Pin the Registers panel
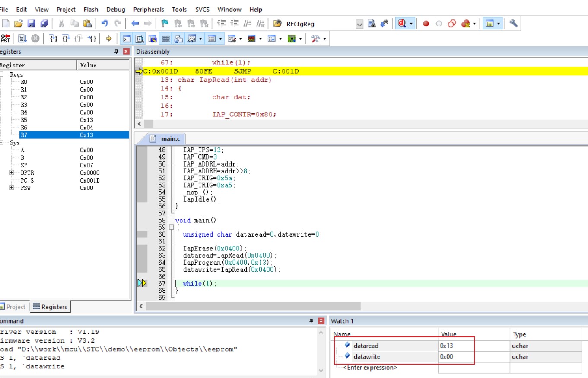 [x=116, y=51]
